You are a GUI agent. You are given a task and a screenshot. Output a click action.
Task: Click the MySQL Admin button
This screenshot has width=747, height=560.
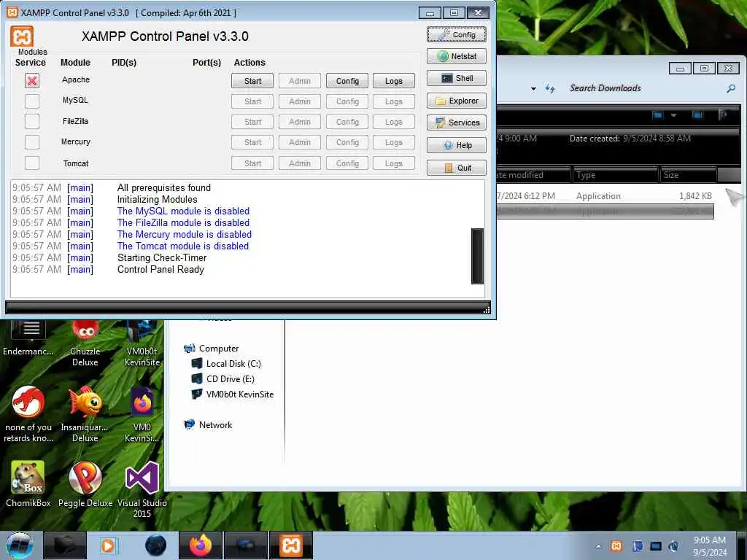point(300,101)
